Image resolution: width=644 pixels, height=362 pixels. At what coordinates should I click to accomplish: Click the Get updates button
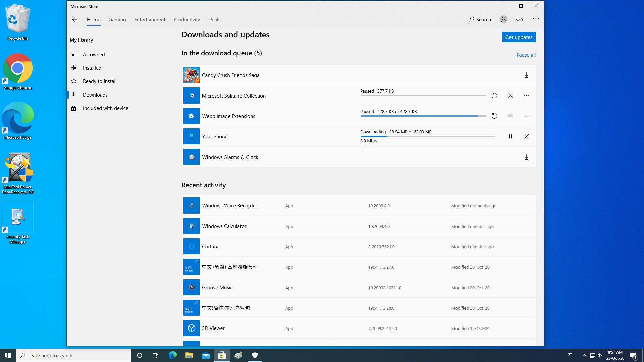click(519, 37)
